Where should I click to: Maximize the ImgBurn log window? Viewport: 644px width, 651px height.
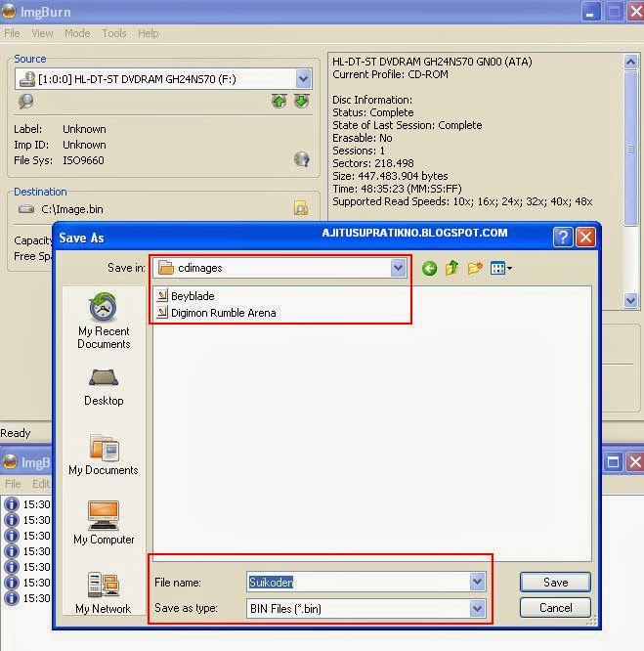(613, 461)
